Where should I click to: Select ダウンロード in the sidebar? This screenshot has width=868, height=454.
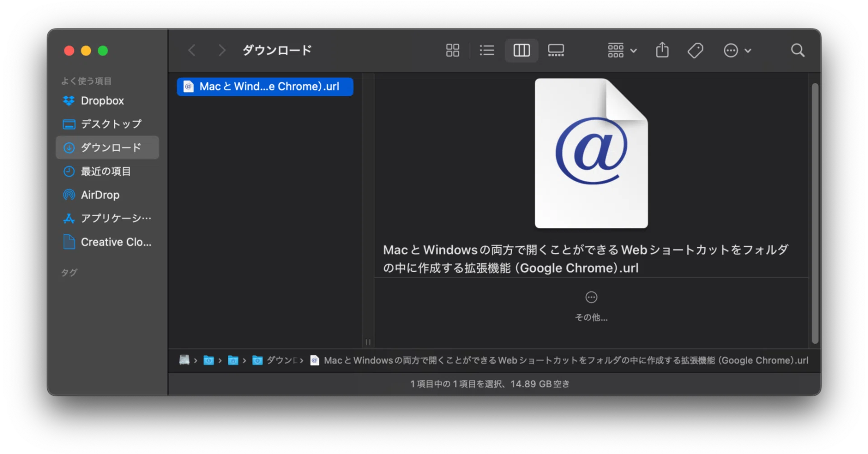pos(107,147)
